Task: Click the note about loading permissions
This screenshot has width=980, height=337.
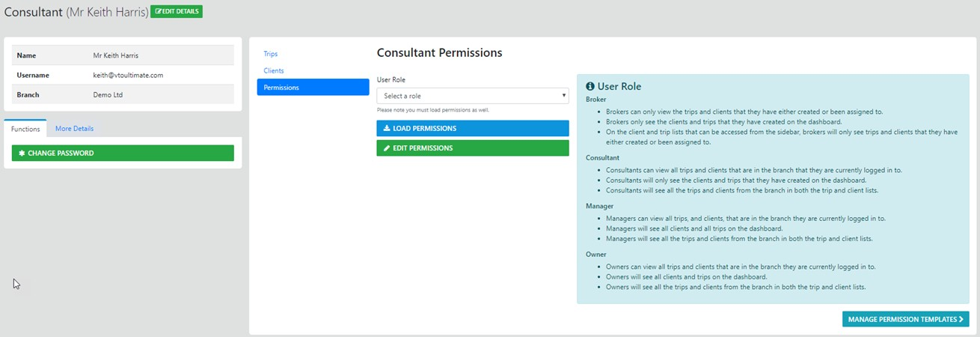Action: tap(432, 110)
